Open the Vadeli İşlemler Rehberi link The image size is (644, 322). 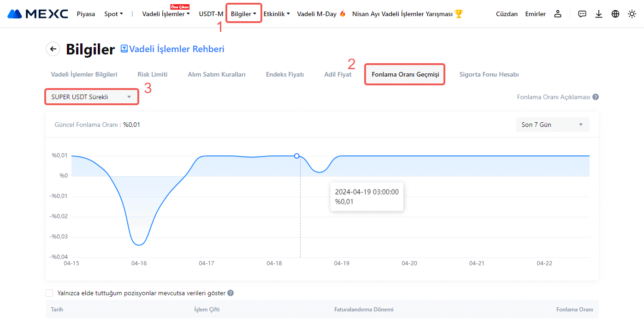coord(172,49)
